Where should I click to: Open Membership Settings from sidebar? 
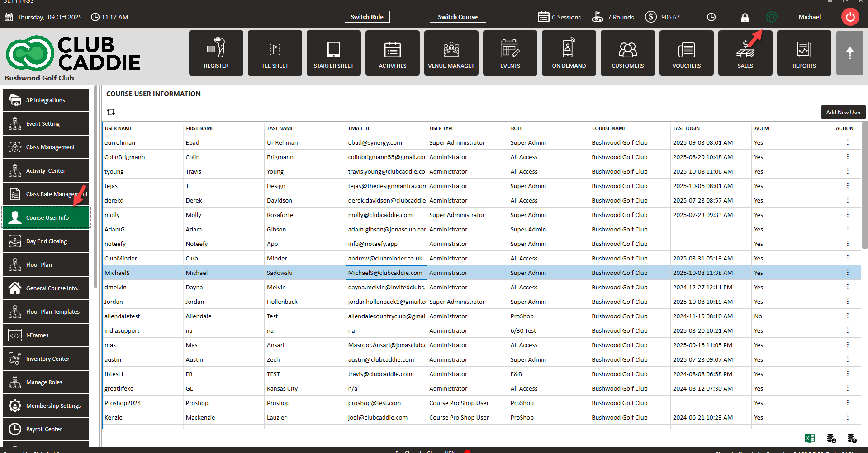(46, 406)
